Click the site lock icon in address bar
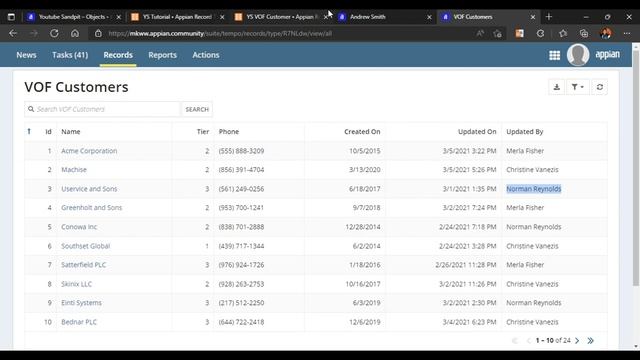Screen dimensions: 640x360 click(98, 33)
